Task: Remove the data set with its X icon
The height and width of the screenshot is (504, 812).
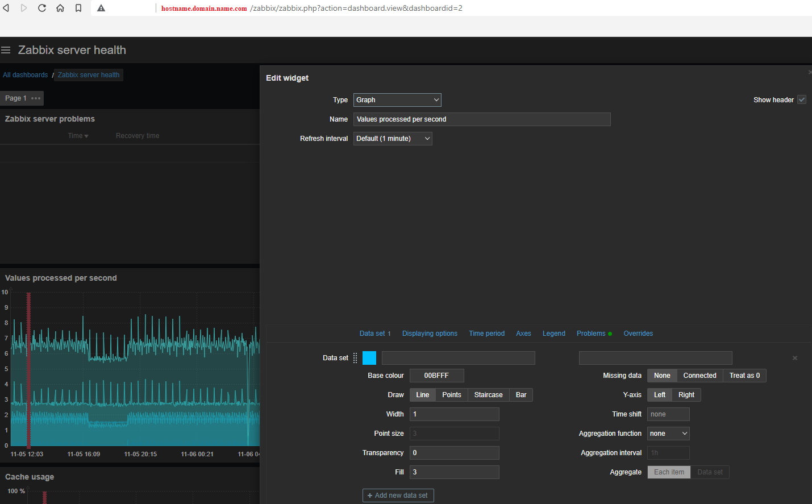Action: (x=794, y=357)
